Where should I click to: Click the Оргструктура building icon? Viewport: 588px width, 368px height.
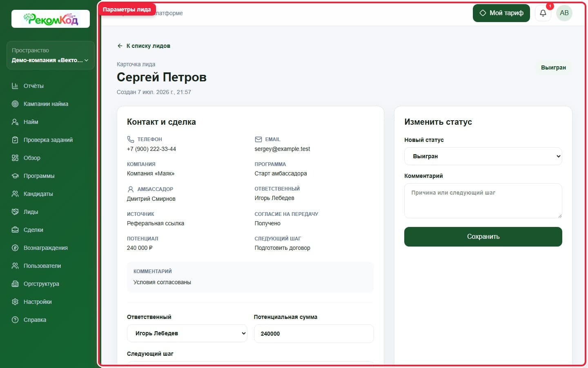coord(15,284)
